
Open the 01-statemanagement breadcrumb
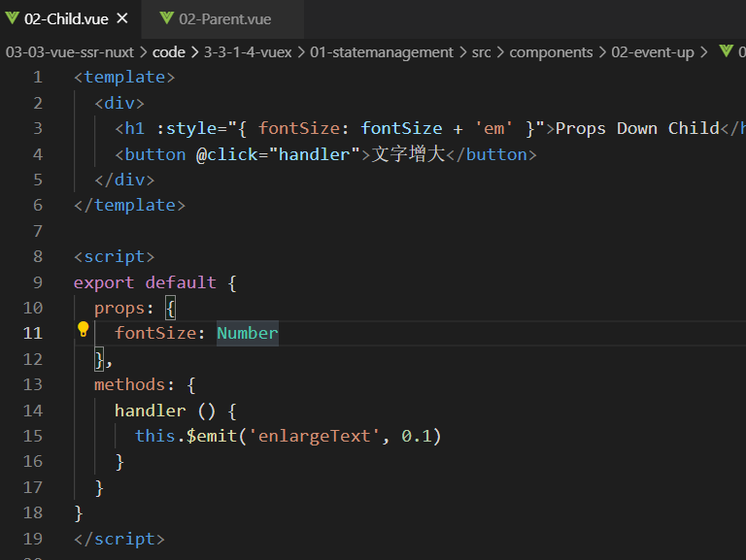coord(382,52)
